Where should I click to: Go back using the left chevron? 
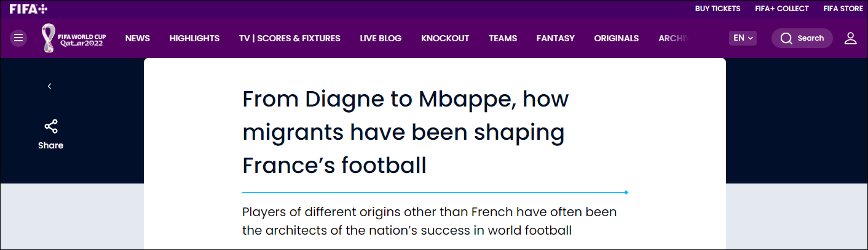tap(50, 86)
